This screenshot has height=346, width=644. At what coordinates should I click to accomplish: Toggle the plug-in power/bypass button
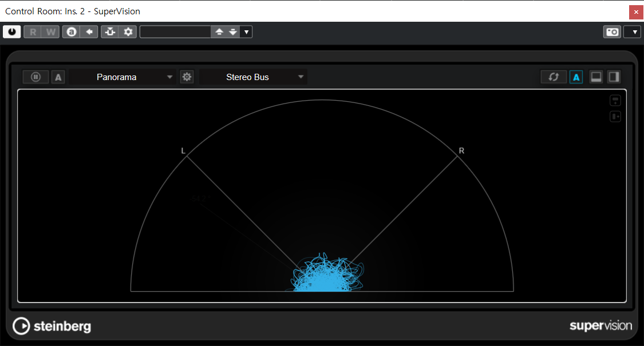pos(11,32)
